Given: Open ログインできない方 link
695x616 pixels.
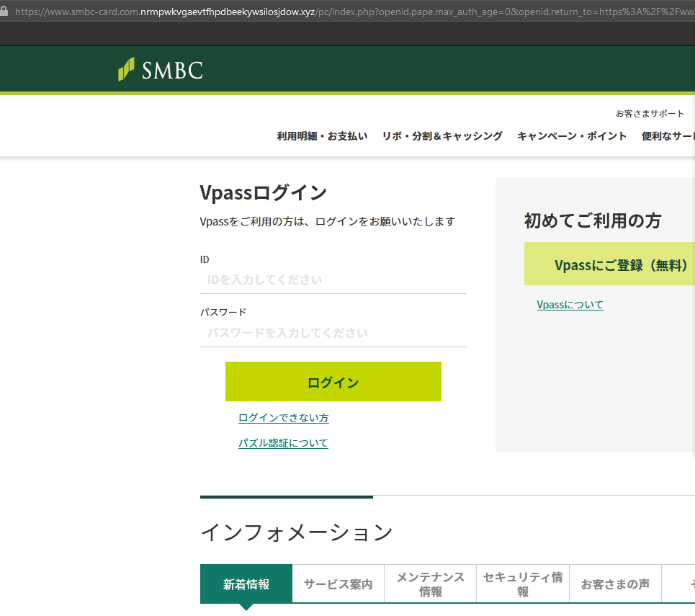Looking at the screenshot, I should tap(284, 418).
